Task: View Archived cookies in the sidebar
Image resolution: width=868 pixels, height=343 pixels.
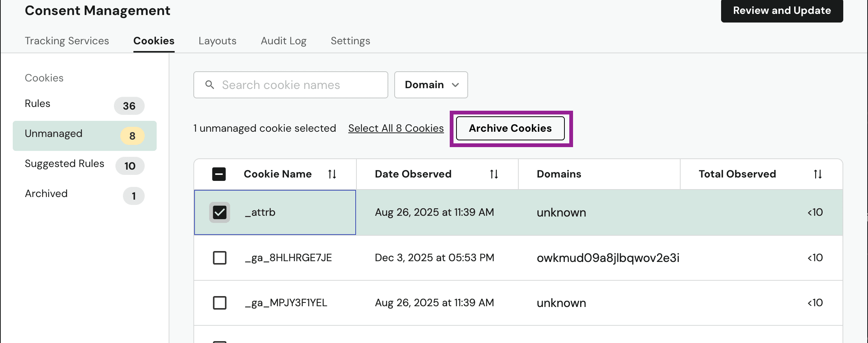Action: (x=46, y=194)
